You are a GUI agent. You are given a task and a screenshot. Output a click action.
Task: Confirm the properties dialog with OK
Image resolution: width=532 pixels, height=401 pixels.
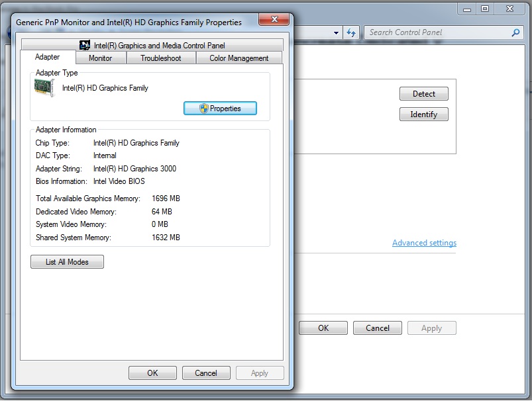(x=152, y=373)
